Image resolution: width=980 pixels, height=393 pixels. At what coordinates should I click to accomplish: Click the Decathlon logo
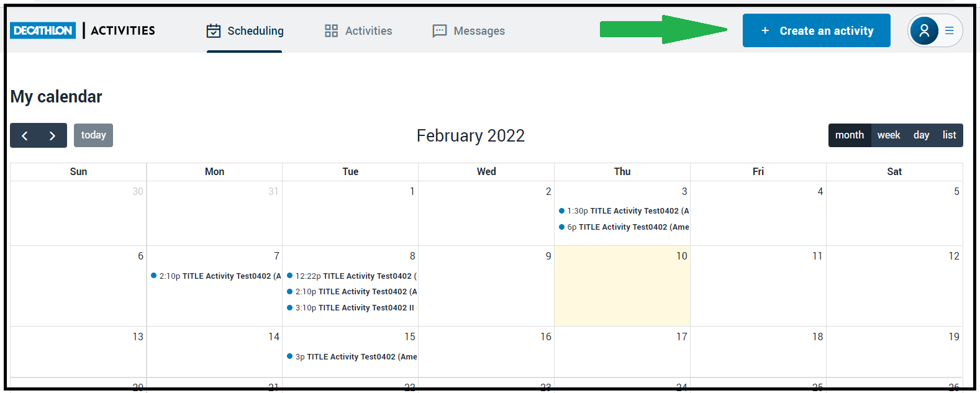(43, 30)
